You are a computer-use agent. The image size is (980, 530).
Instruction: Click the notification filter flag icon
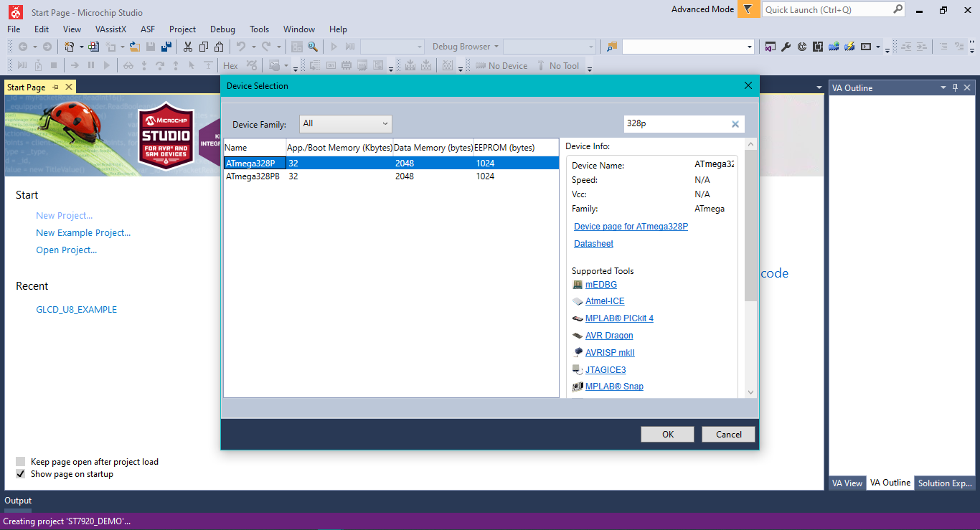[x=748, y=9]
